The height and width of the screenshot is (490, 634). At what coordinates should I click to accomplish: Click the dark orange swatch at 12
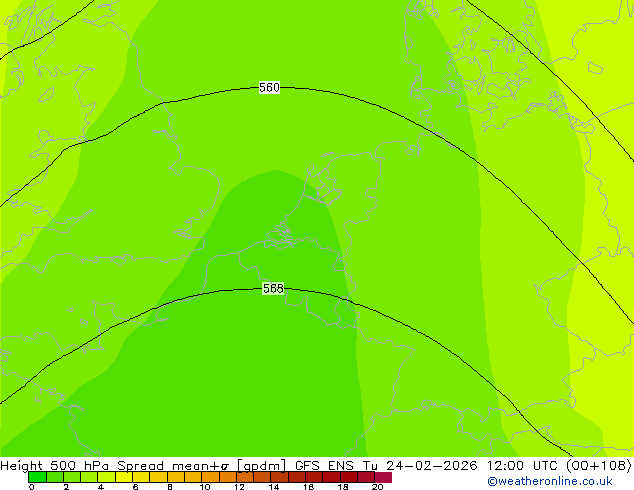pyautogui.click(x=245, y=478)
